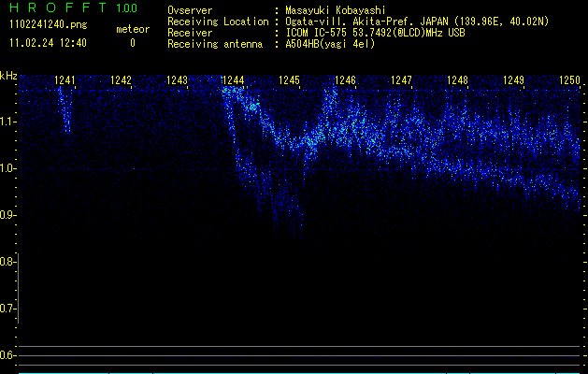Click the 0.6 kHz frequency axis label
Viewport: 588px width, 374px height.
tap(7, 355)
